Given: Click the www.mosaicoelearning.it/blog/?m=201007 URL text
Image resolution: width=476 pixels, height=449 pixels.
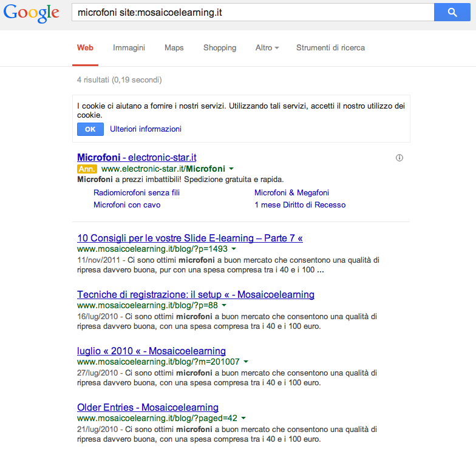Looking at the screenshot, I should pos(158,362).
